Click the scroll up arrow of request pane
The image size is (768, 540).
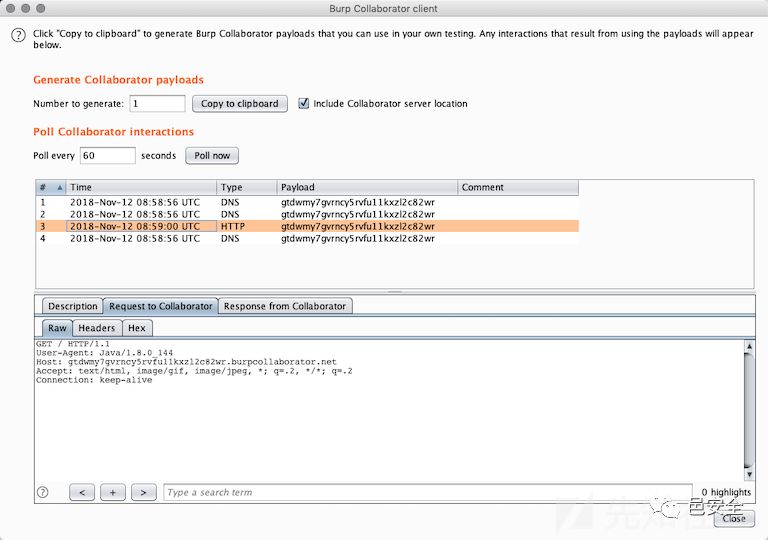click(x=749, y=346)
